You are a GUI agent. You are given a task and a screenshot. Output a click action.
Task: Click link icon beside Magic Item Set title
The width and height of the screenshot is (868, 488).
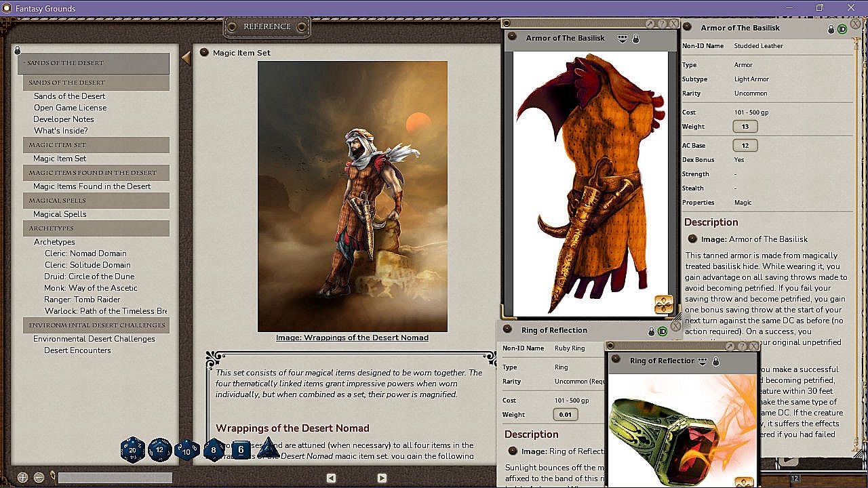[203, 52]
